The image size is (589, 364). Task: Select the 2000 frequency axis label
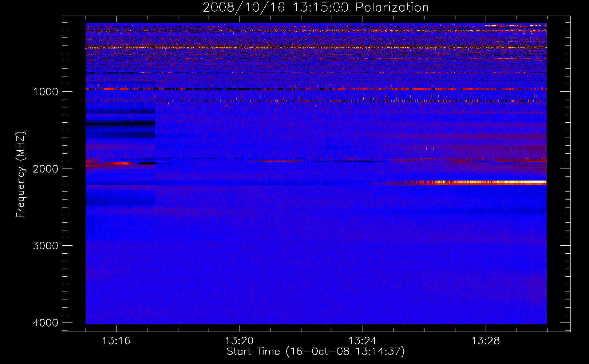pos(46,169)
